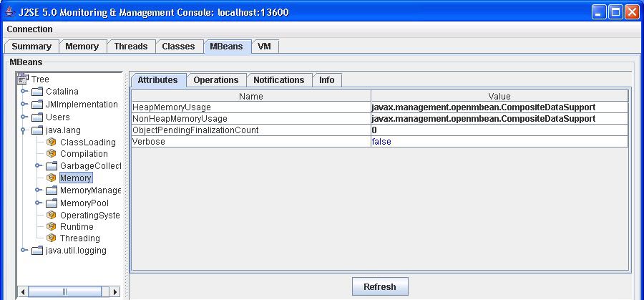
Task: Close the Monitoring & Management Console window
Action: coord(632,12)
